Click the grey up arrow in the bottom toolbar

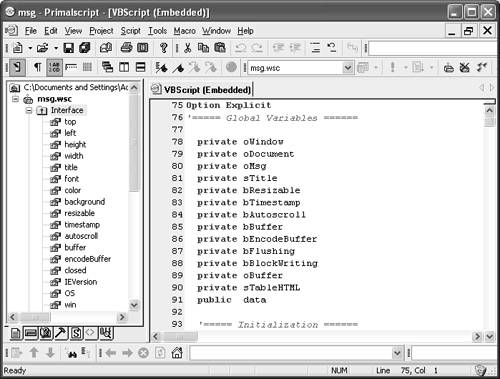pos(34,352)
